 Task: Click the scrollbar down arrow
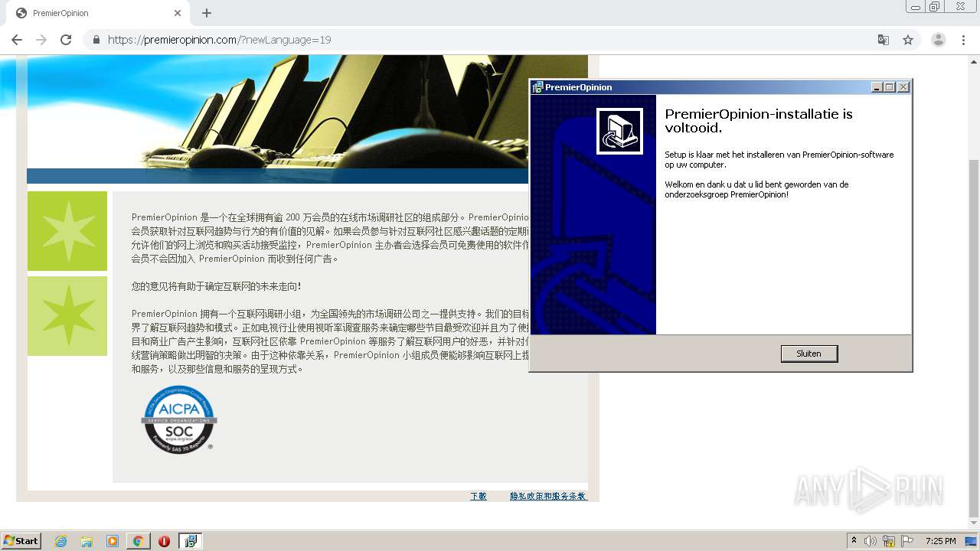tap(973, 523)
